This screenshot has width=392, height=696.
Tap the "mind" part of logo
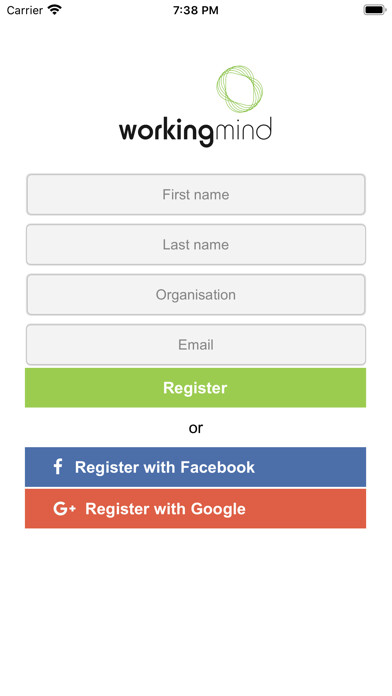pos(243,129)
